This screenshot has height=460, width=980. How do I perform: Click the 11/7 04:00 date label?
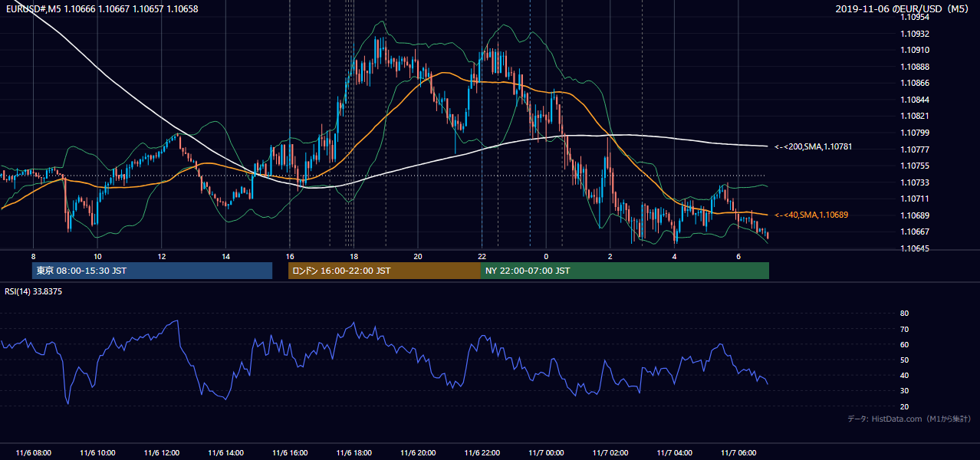(674, 453)
